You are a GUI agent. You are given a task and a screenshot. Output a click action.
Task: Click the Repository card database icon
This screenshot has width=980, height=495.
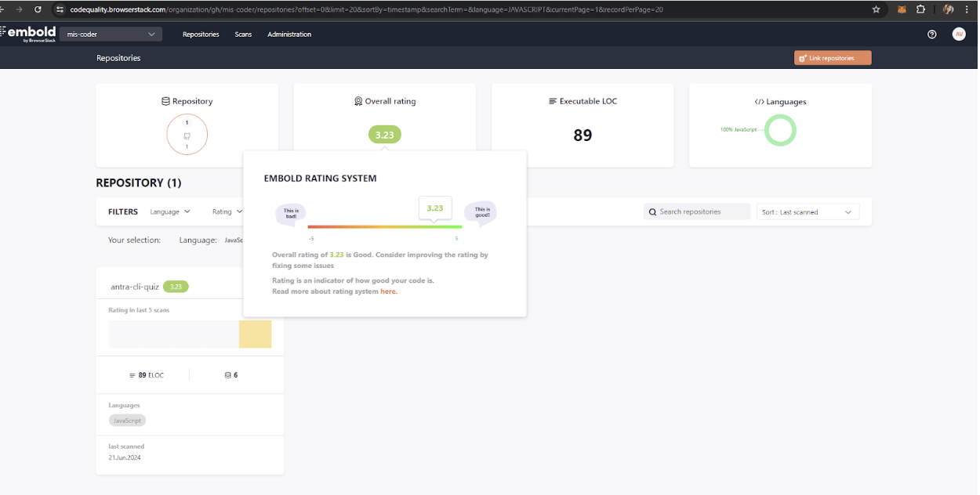165,102
